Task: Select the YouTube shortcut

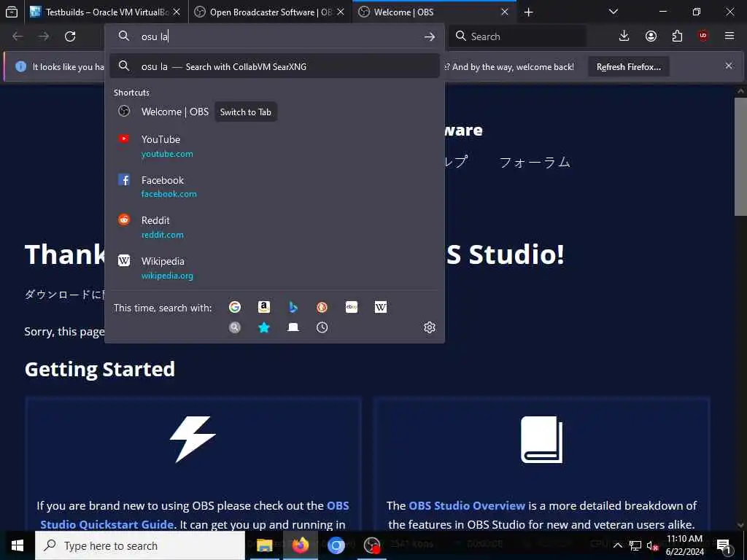Action: [x=274, y=146]
